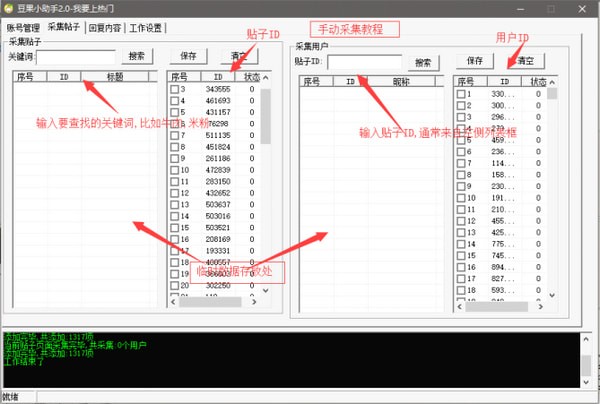Check the box for post row 13 (503637)
This screenshot has width=600, height=404.
tap(174, 205)
